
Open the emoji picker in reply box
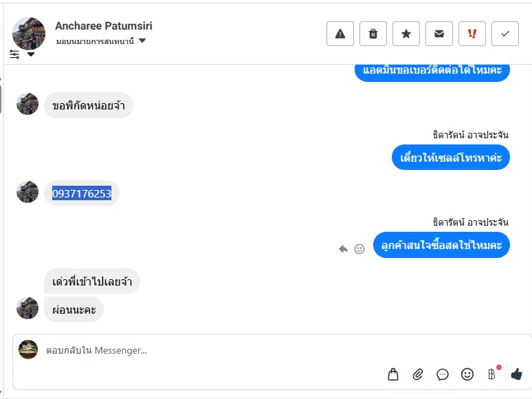click(x=467, y=374)
